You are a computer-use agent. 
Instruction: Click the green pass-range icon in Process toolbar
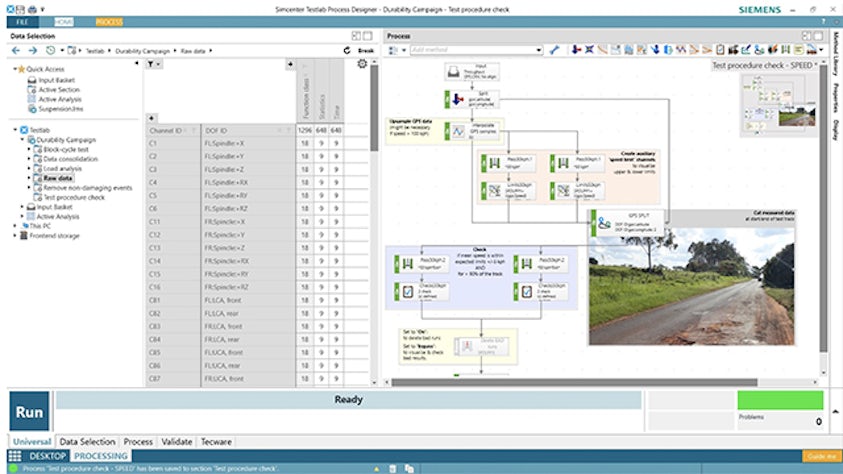tap(786, 50)
